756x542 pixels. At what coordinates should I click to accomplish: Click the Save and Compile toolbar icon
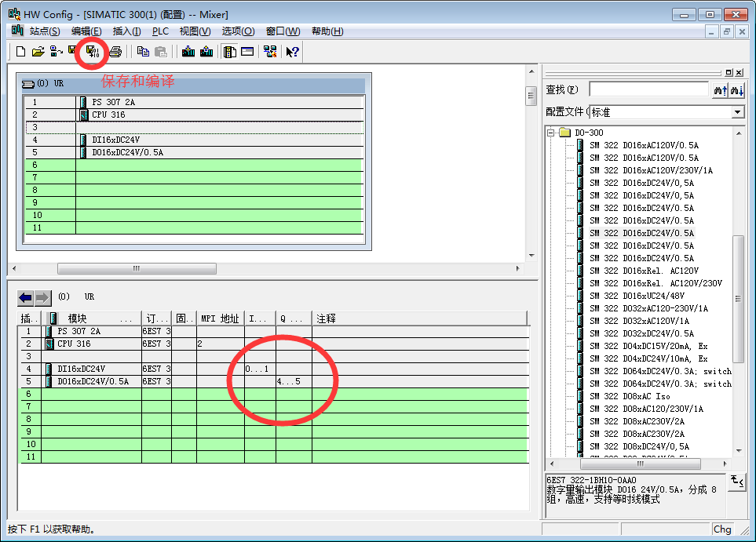92,52
